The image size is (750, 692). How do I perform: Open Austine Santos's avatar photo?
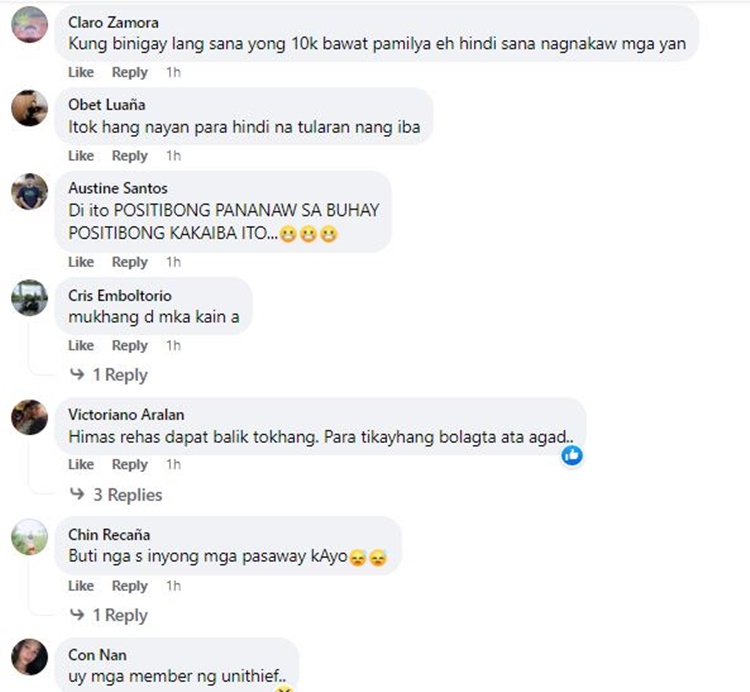(30, 191)
